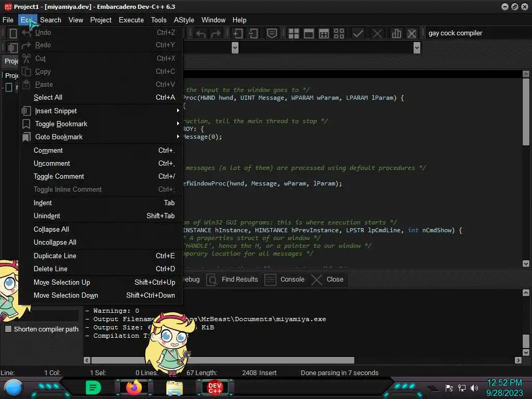
Task: Click the Redo arrow in the toolbar
Action: coord(216,34)
